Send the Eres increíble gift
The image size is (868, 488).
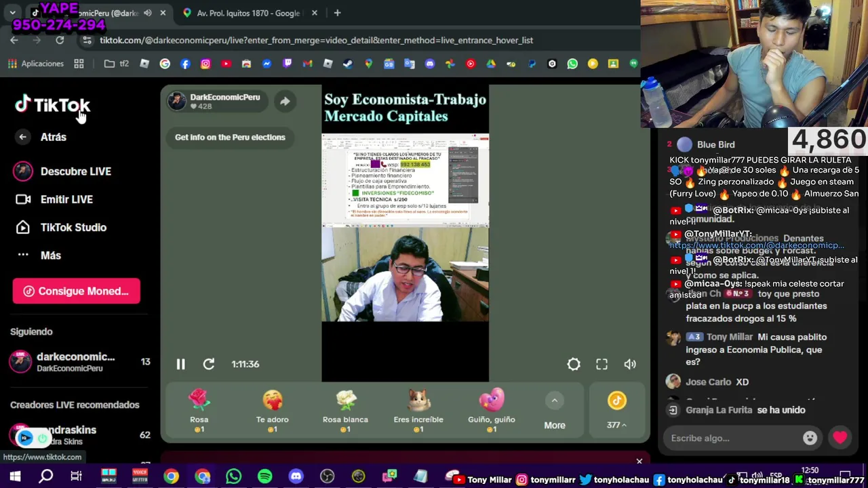418,411
